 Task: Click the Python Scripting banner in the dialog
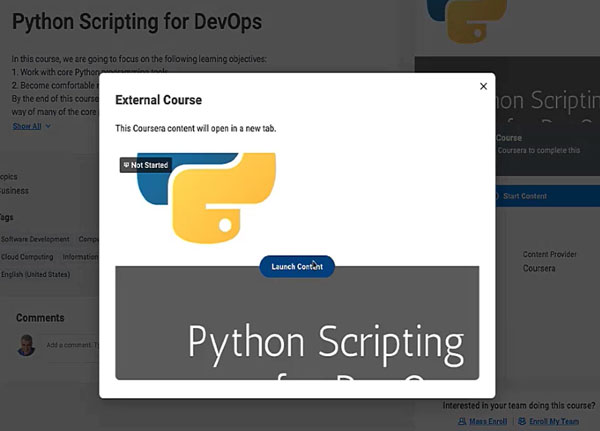(x=297, y=323)
